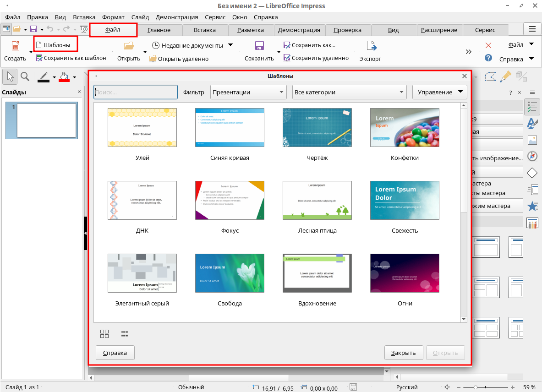Click the Save floppy disk icon
The width and height of the screenshot is (542, 392).
tap(259, 46)
